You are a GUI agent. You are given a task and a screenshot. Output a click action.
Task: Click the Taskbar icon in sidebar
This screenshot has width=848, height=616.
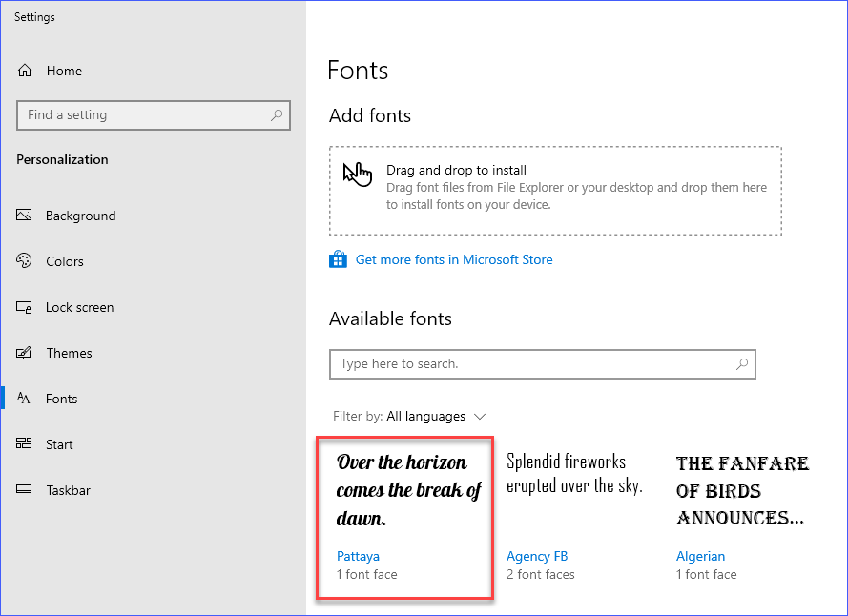point(24,489)
